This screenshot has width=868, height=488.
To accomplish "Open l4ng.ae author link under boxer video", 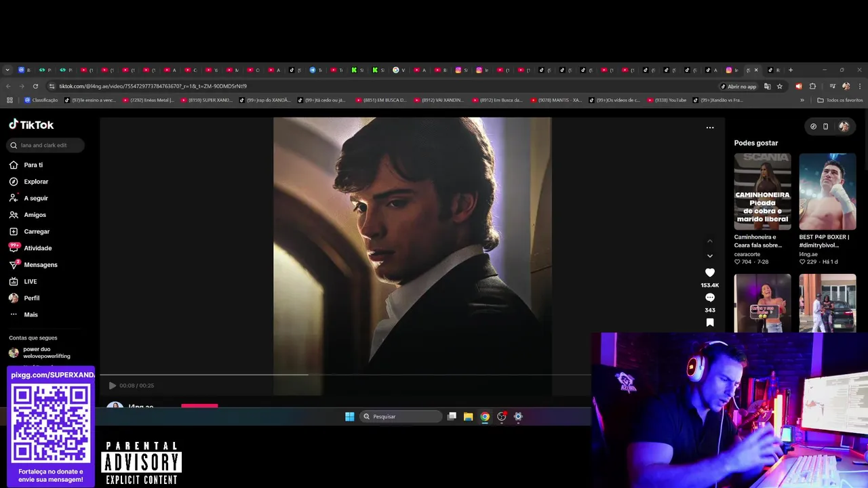I will [x=808, y=254].
